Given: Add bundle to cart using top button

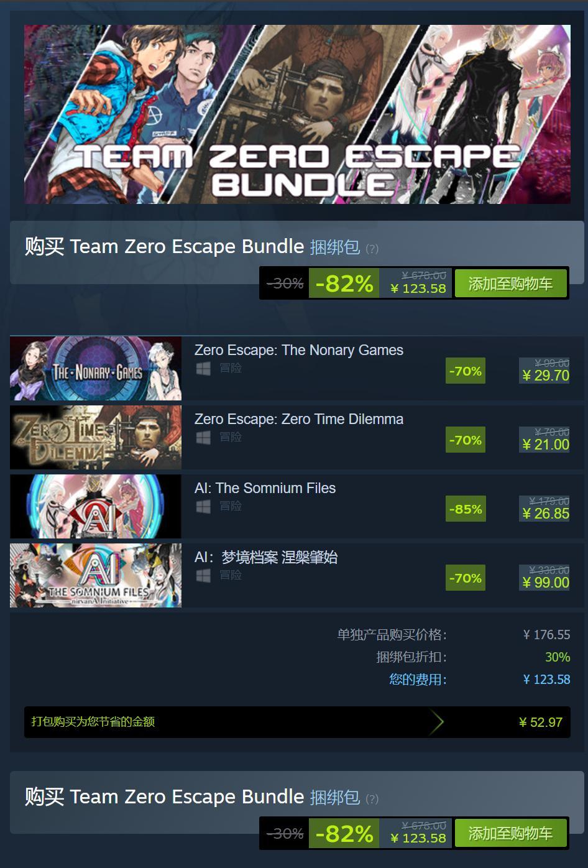Looking at the screenshot, I should click(510, 284).
